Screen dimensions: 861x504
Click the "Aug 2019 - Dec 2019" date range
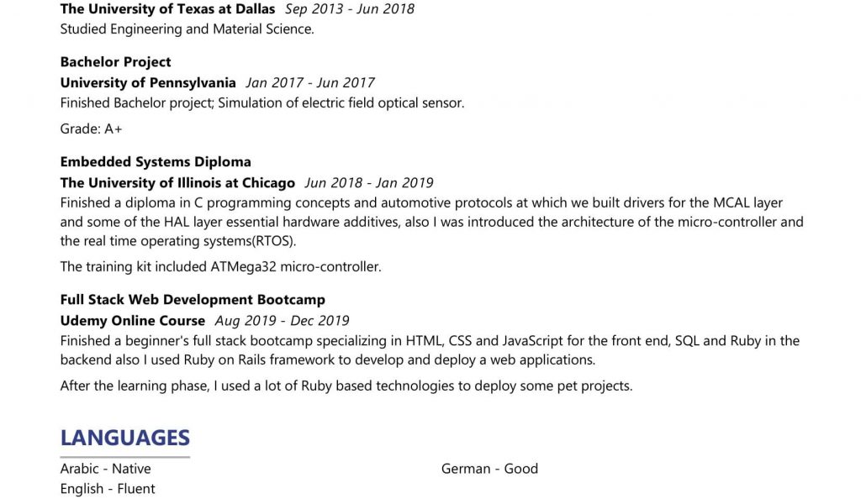point(282,320)
